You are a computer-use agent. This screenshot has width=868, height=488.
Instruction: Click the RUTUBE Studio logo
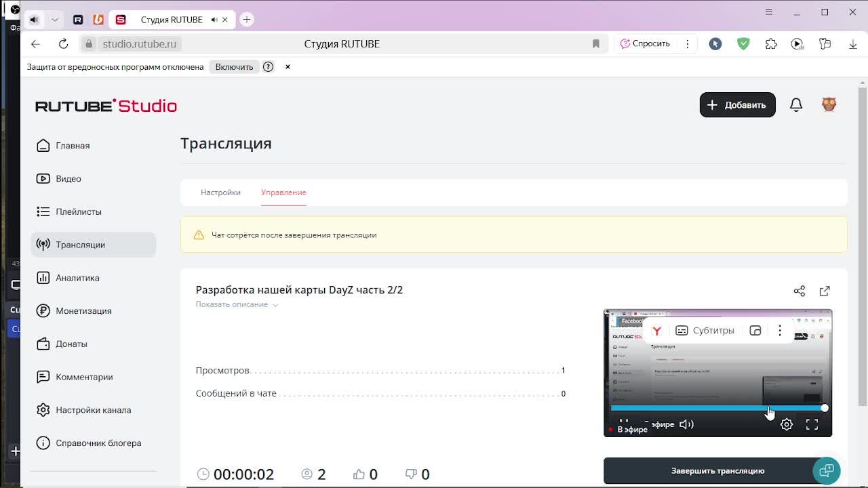[x=106, y=106]
